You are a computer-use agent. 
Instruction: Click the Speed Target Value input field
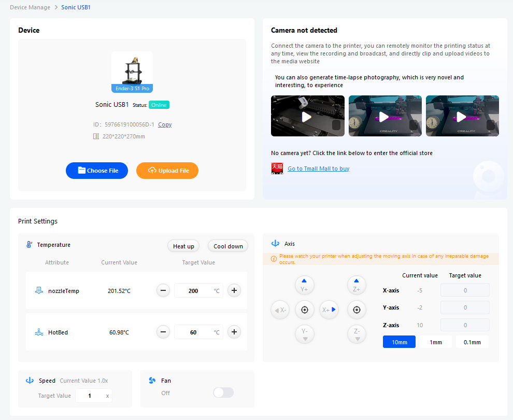click(x=90, y=396)
